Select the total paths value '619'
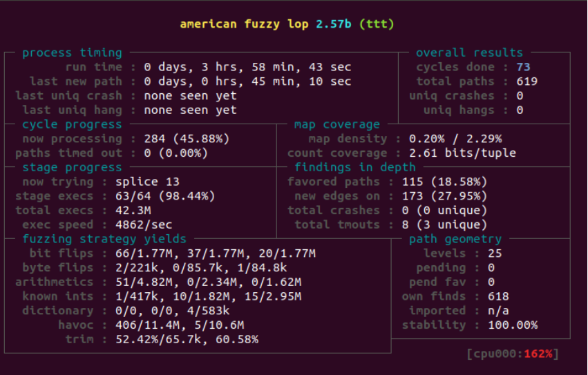 [527, 81]
